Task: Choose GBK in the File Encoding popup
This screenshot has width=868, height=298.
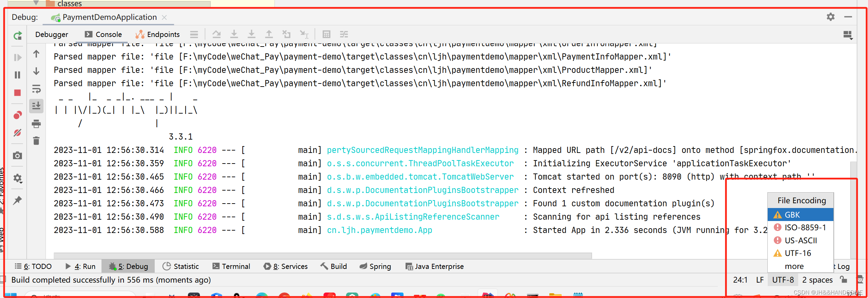Action: 800,215
